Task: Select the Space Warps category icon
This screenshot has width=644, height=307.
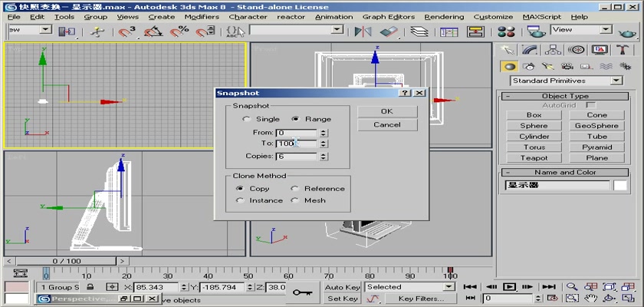Action: [x=606, y=66]
